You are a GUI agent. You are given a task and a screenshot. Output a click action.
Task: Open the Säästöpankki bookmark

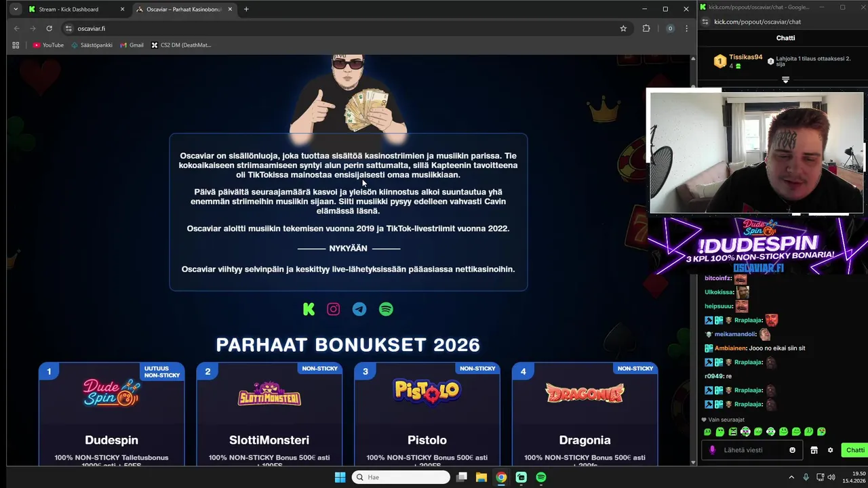coord(92,45)
